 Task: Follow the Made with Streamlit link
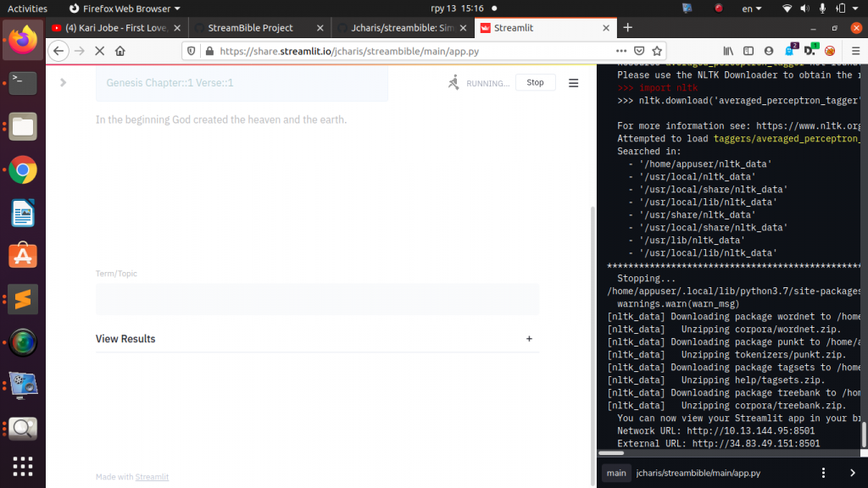[x=152, y=476]
